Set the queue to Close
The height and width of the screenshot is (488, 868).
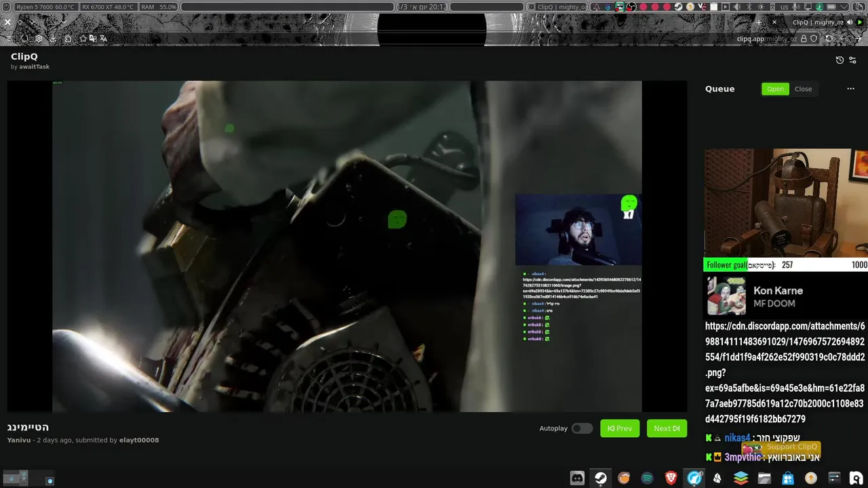click(x=803, y=89)
